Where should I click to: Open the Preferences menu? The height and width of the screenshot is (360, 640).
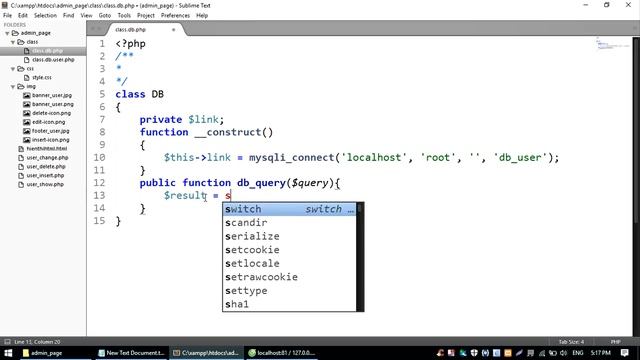pos(175,16)
